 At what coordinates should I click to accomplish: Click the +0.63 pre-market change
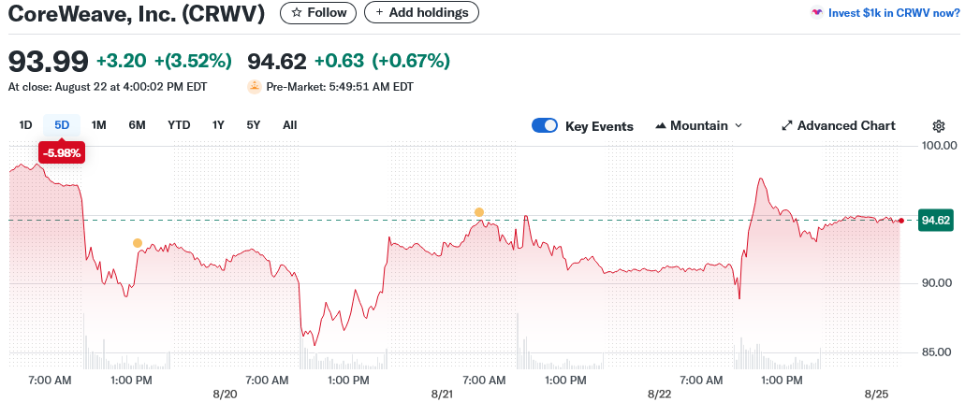pyautogui.click(x=339, y=61)
